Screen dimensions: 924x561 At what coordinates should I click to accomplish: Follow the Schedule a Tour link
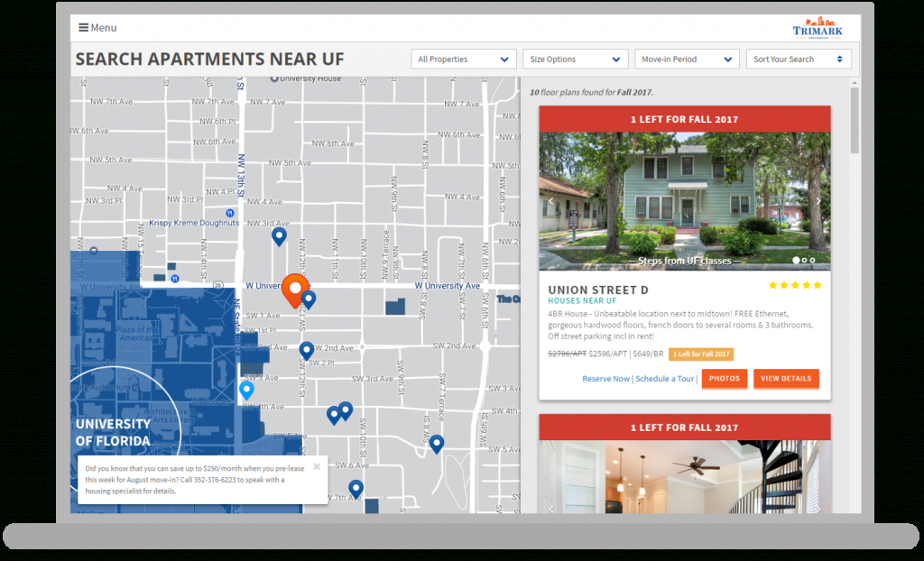[x=665, y=379]
